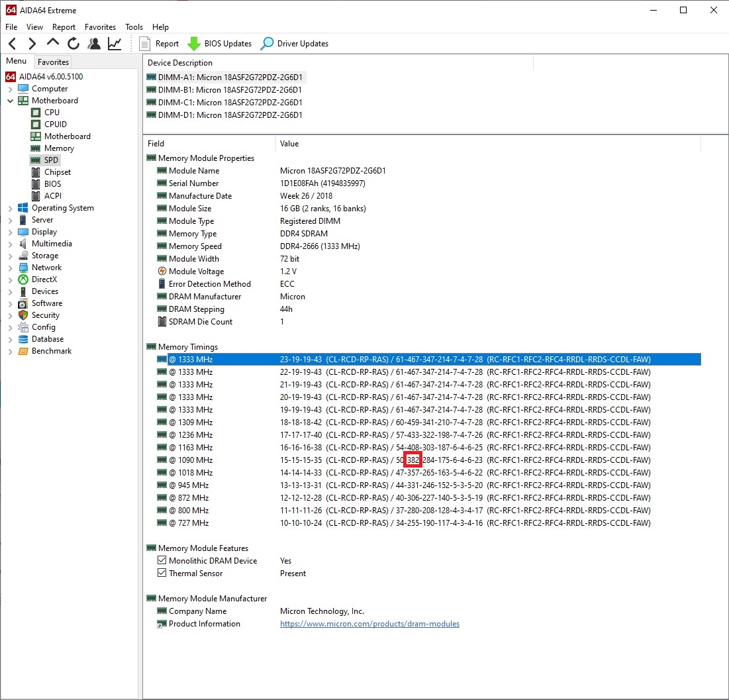Viewport: 729px width, 700px height.
Task: Switch to the Menu tab in the sidebar
Action: click(x=17, y=61)
